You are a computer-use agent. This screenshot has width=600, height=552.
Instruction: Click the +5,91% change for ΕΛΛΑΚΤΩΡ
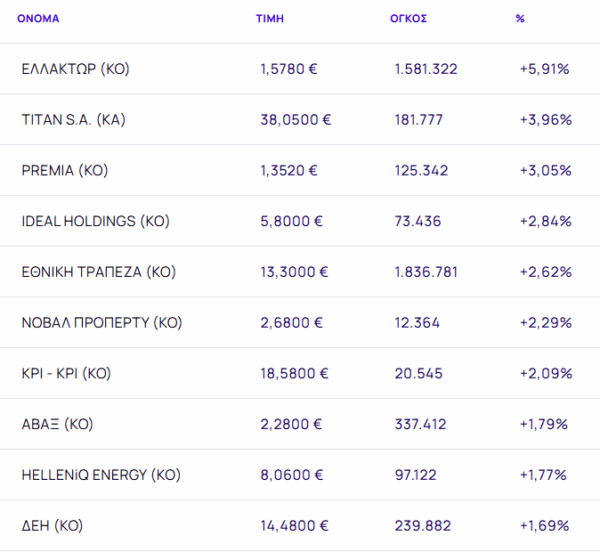545,69
